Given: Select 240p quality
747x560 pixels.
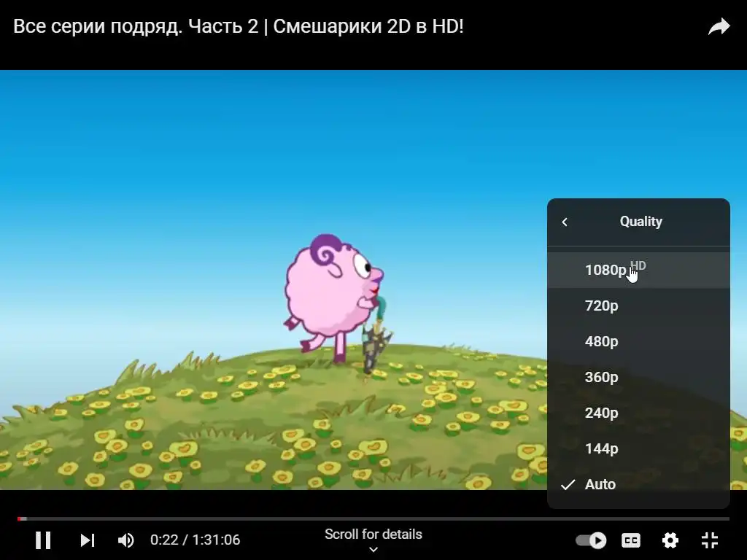Looking at the screenshot, I should pos(638,413).
